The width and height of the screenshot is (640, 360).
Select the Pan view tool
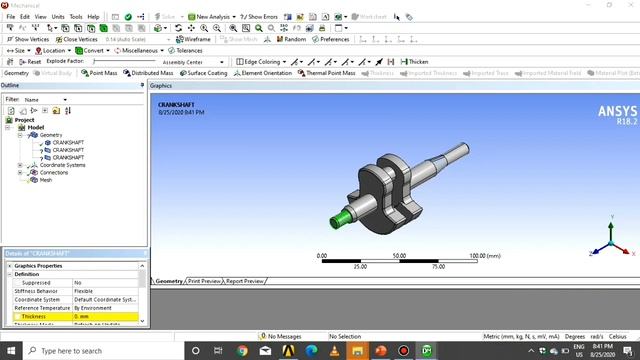click(191, 28)
